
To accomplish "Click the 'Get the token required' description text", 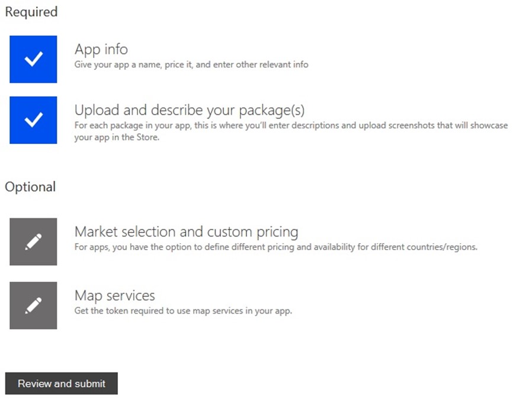I will coord(183,311).
